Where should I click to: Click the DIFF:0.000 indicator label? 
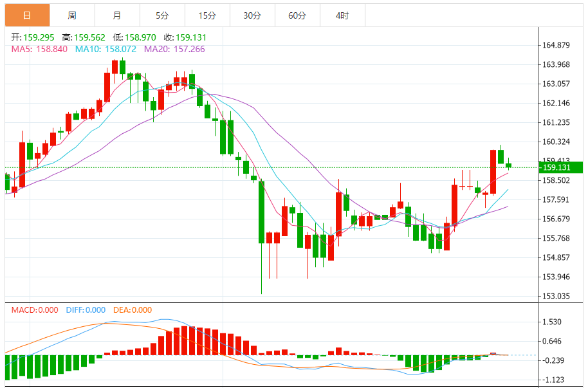[x=86, y=310]
